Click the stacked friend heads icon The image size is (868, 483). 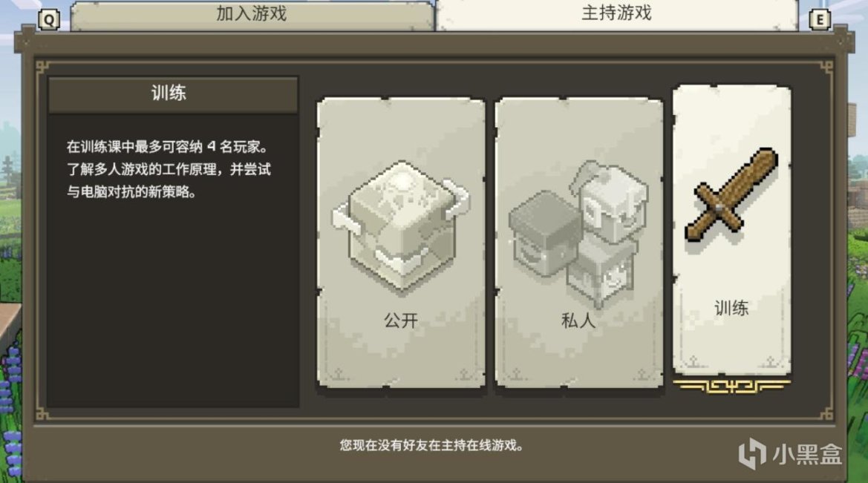578,234
